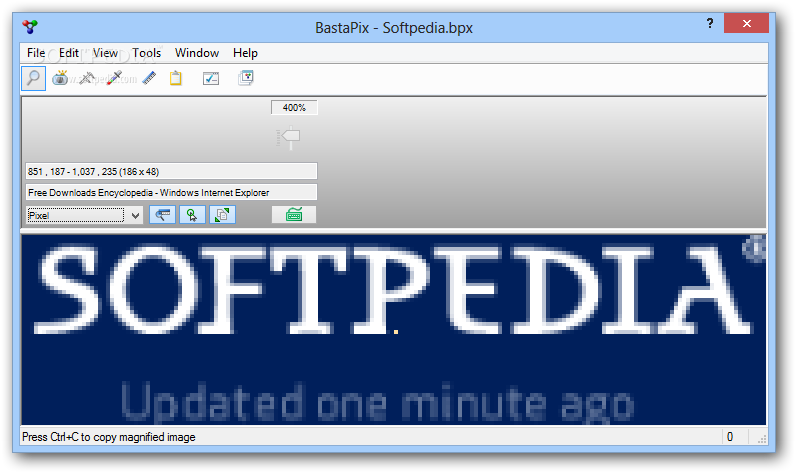
Task: Click the BastaPix application icon in title bar
Action: click(x=30, y=27)
